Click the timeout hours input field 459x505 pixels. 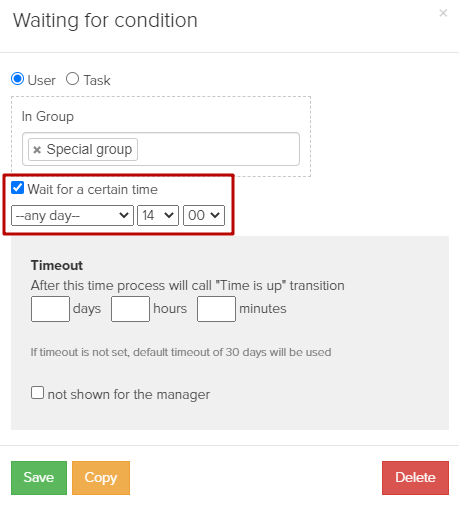click(130, 309)
